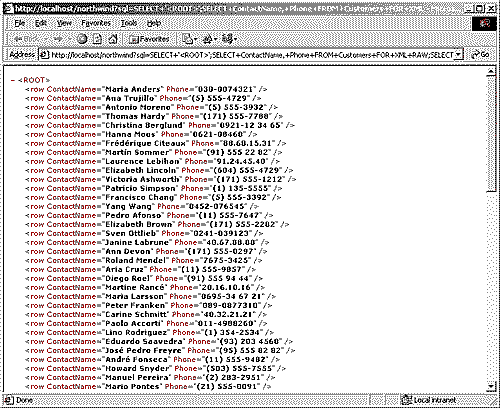Image resolution: width=500 pixels, height=408 pixels.
Task: Click the page icon inside address bar
Action: pos(44,54)
